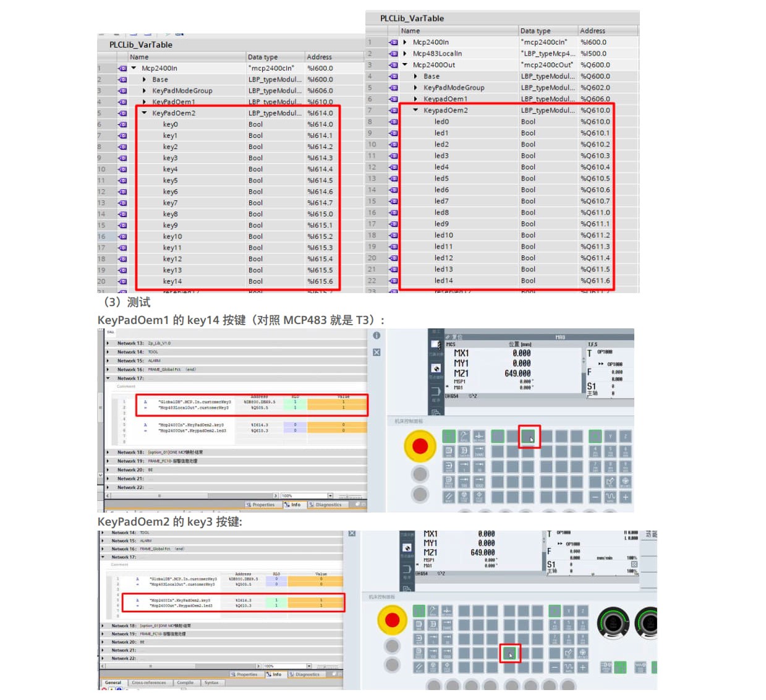
Task: Expand Base under Mcp2400In
Action: (144, 79)
